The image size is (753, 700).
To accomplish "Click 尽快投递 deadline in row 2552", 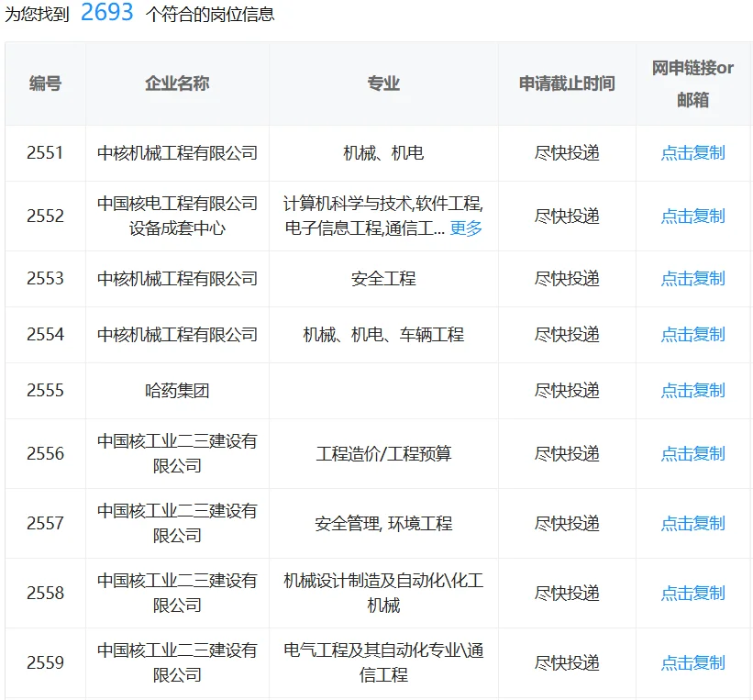I will (567, 217).
